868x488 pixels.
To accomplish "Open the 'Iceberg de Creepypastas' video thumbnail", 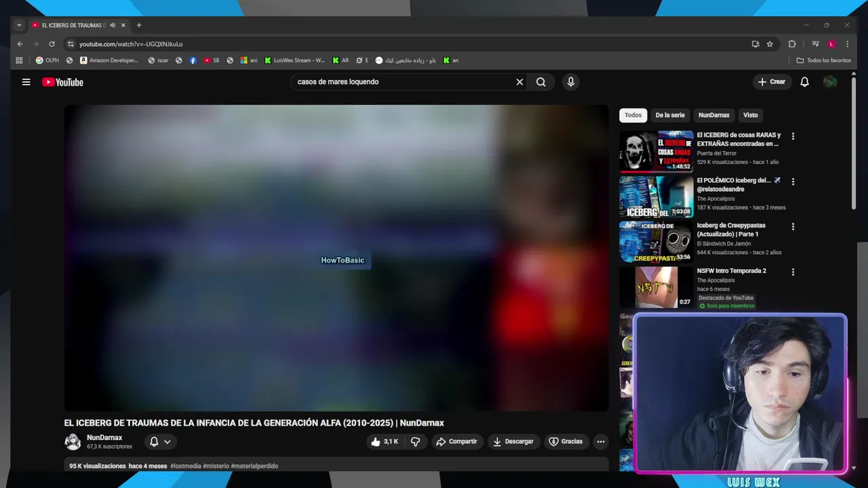I will tap(656, 242).
